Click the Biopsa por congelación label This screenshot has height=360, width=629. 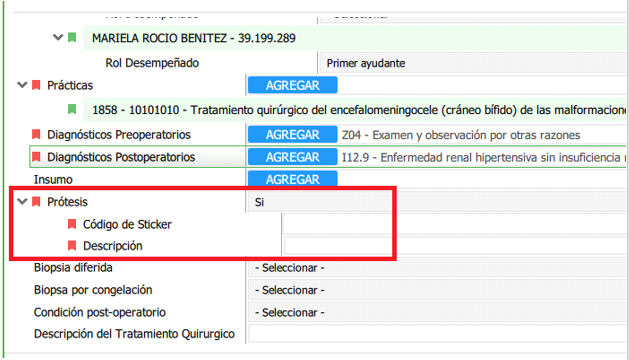tap(93, 290)
